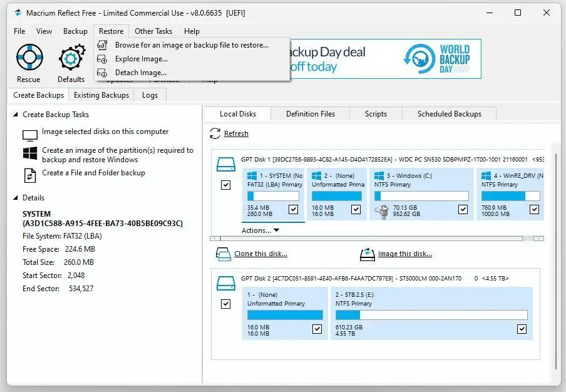Click Create an image of partitions to restore Windows
This screenshot has height=392, width=566.
coord(118,155)
